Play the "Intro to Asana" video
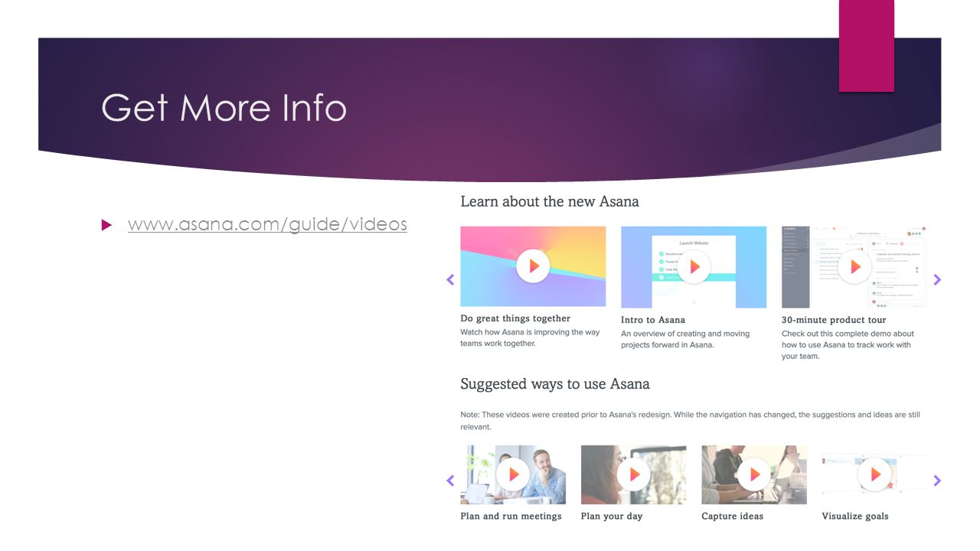Screen dimensions: 980x551 click(694, 266)
